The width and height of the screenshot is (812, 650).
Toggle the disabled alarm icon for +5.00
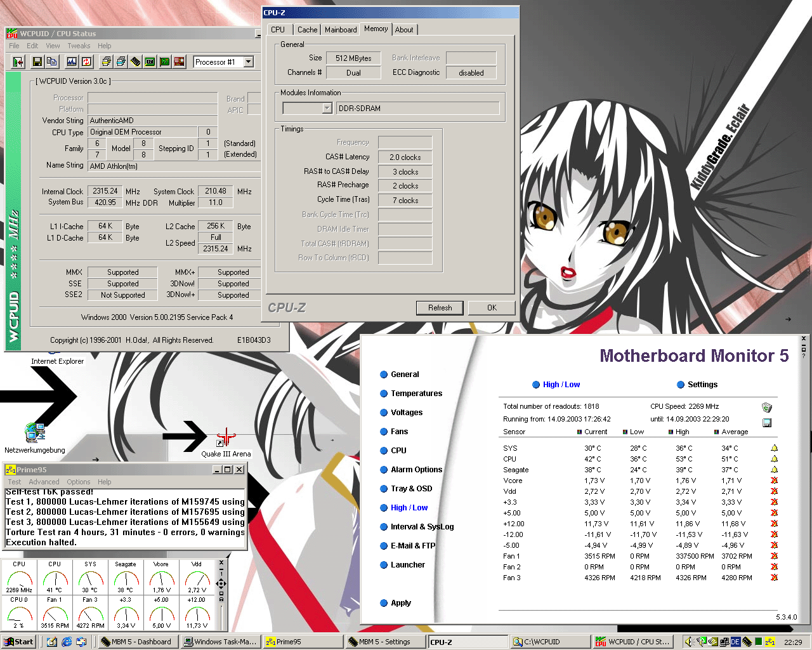click(774, 513)
